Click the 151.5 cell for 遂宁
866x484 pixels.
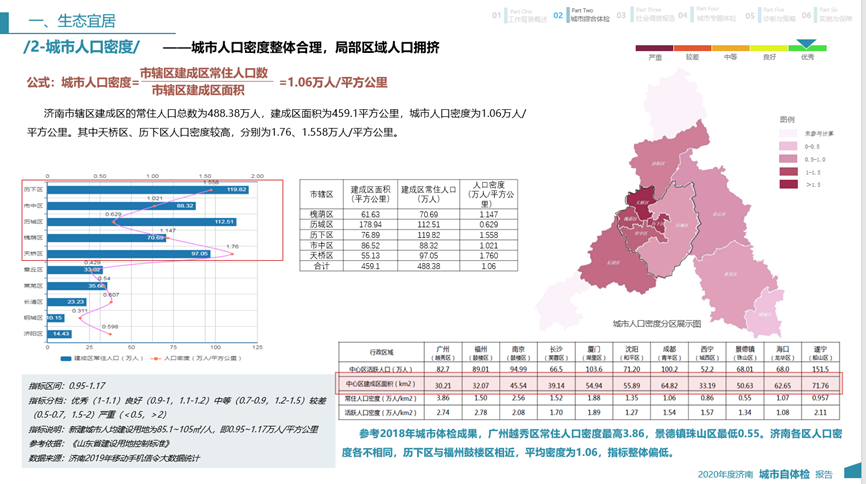820,369
